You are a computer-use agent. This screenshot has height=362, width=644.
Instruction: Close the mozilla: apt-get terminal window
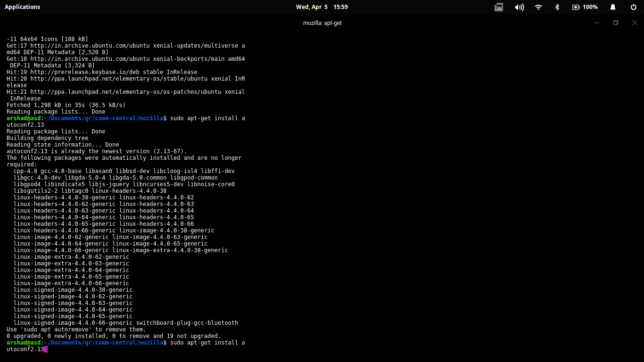(635, 23)
